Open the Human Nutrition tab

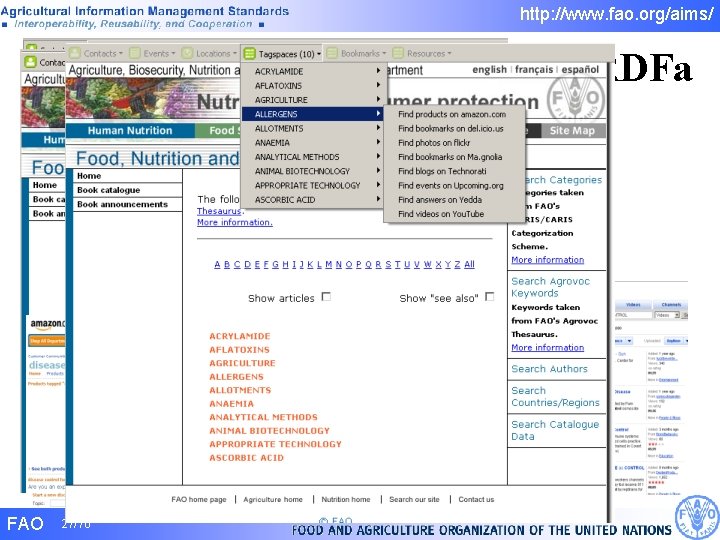130,130
